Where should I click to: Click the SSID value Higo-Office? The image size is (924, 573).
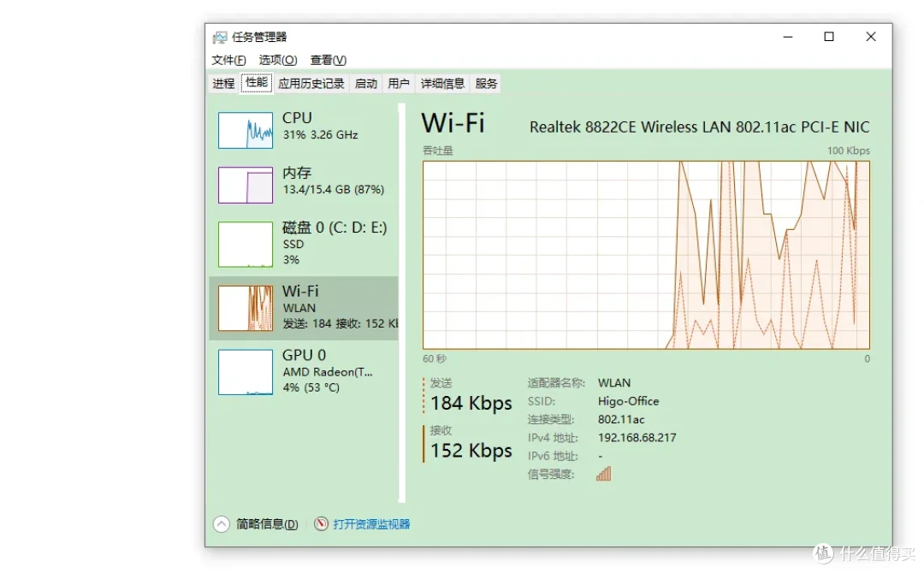(628, 401)
